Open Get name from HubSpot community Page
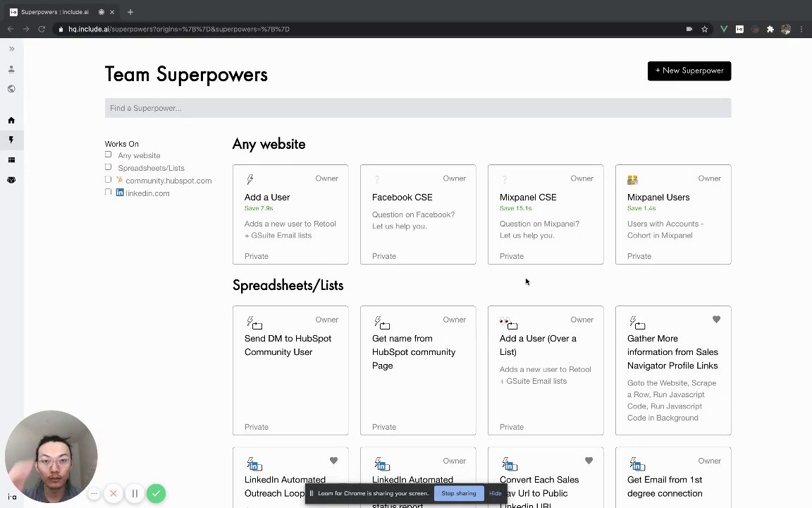812x508 pixels. tap(414, 352)
